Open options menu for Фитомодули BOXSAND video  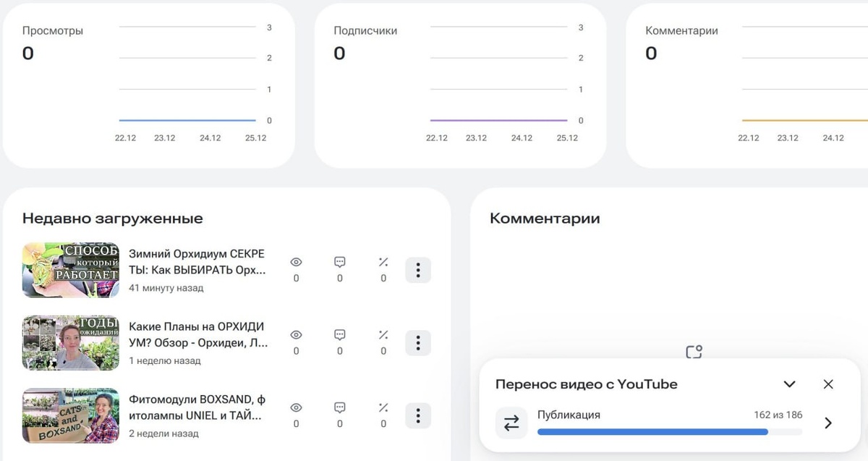click(x=418, y=415)
